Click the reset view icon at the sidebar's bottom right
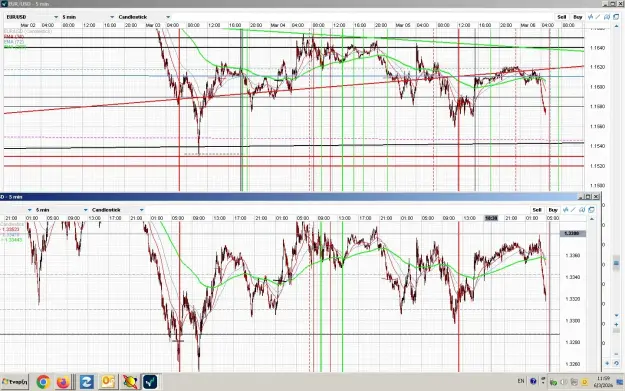This screenshot has width=625, height=391. pyautogui.click(x=616, y=363)
